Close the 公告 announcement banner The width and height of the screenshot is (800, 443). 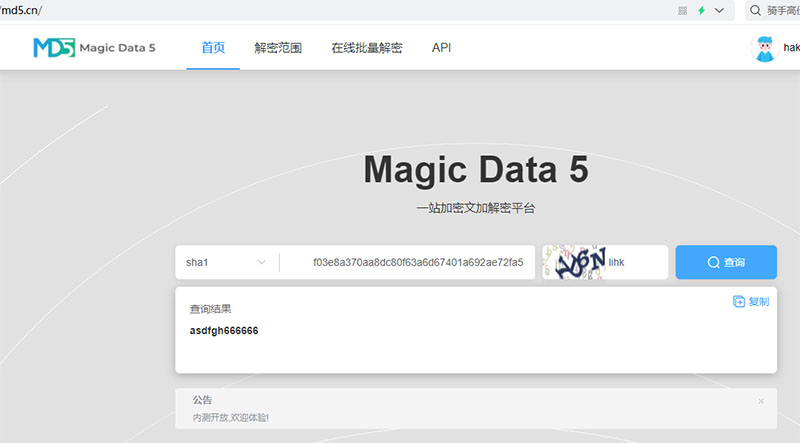[761, 401]
